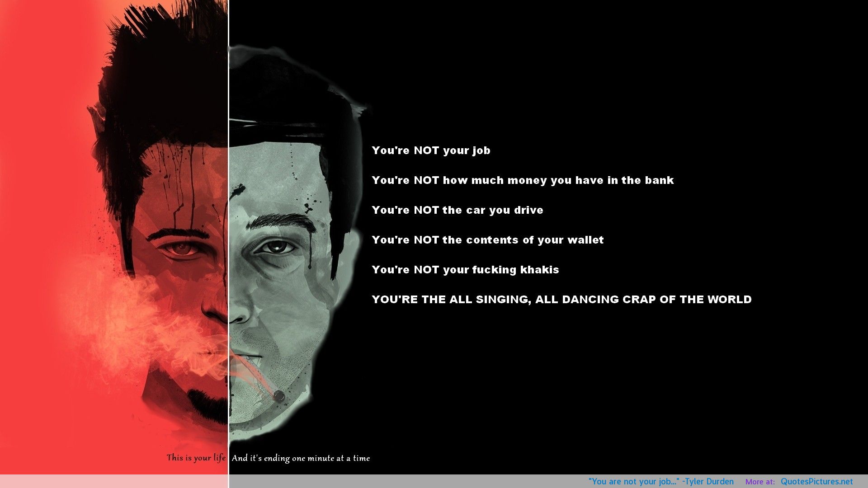Click the QuotesPictures.net link
The image size is (868, 488).
pyautogui.click(x=816, y=482)
